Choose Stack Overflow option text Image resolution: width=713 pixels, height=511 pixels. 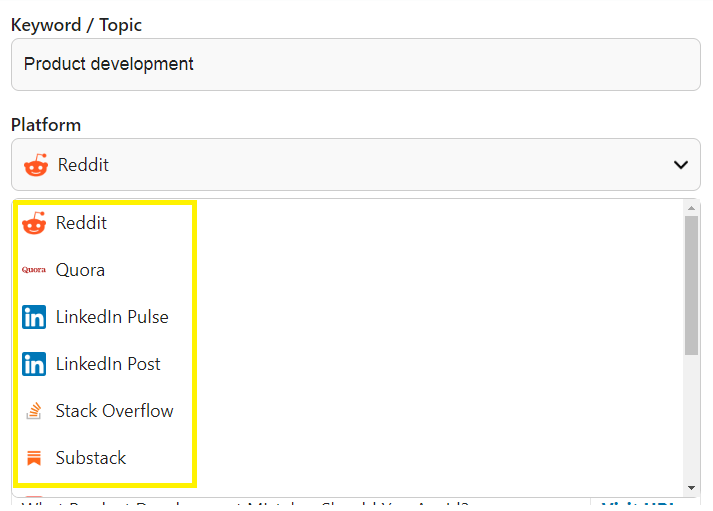pos(115,411)
